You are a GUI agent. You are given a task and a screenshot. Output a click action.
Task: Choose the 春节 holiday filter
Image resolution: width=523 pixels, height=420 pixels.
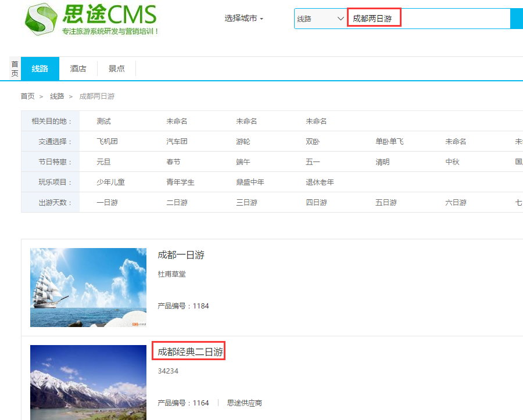tap(173, 162)
